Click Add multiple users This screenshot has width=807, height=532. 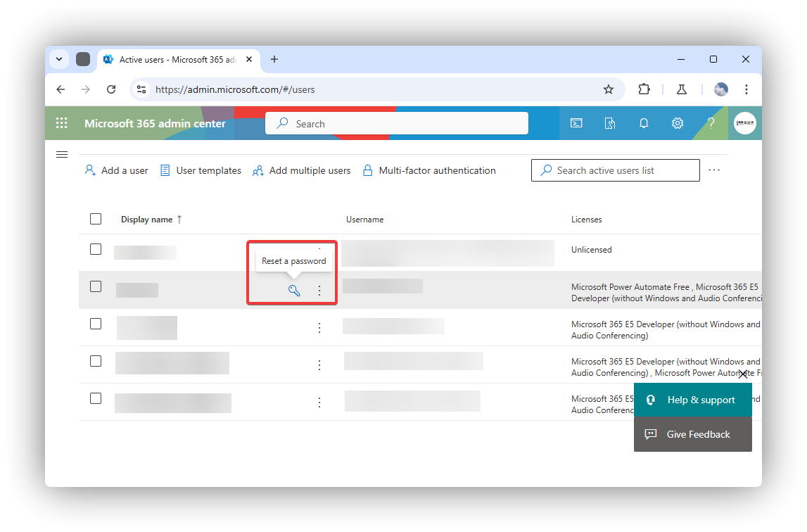302,170
